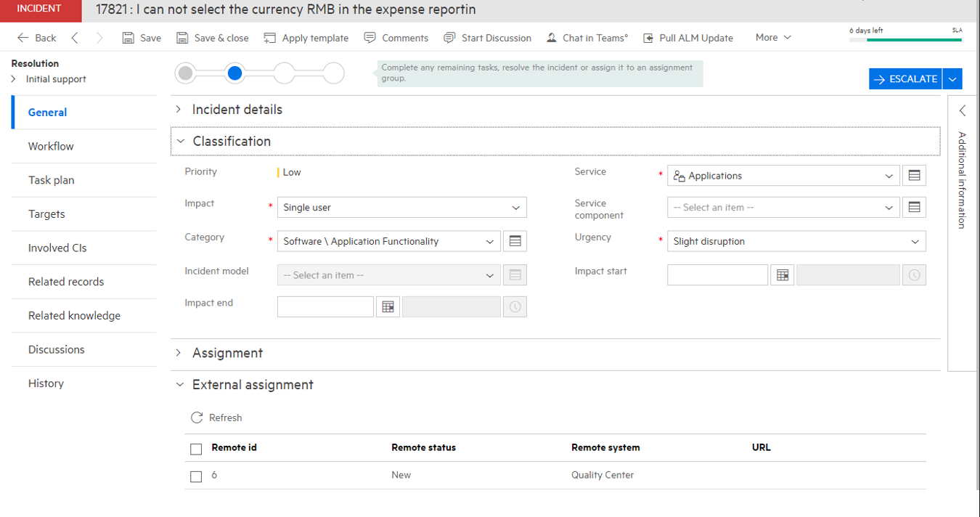Chat in Teams about the incident
This screenshot has width=980, height=517.
tap(587, 37)
